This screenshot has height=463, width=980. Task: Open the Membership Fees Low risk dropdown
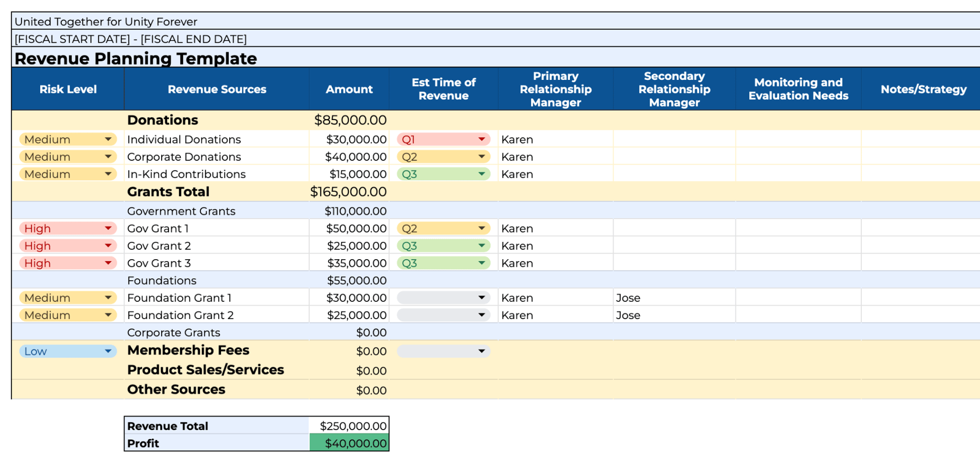point(68,351)
